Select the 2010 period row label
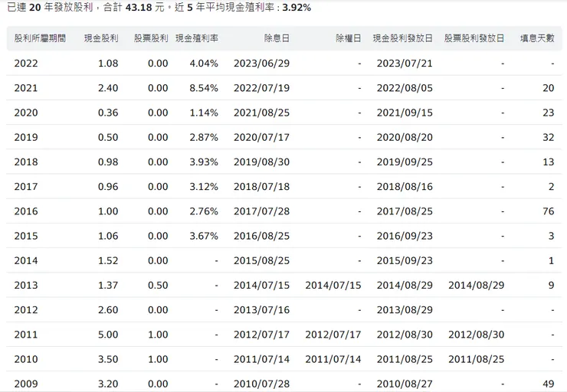This screenshot has height=392, width=567. click(x=26, y=359)
